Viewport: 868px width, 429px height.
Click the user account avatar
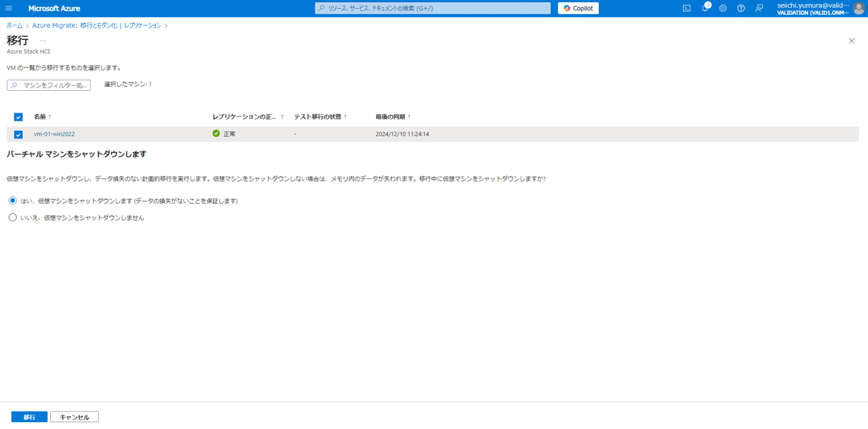click(x=859, y=8)
